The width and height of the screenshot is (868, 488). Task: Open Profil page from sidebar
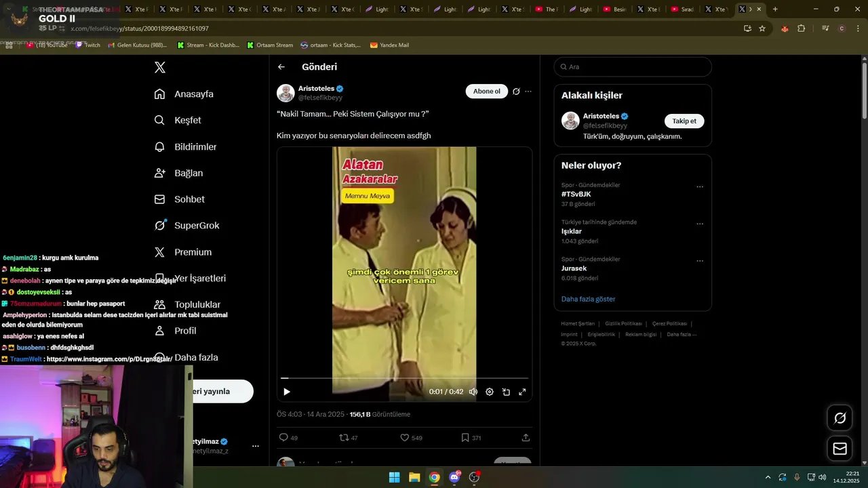click(175, 331)
